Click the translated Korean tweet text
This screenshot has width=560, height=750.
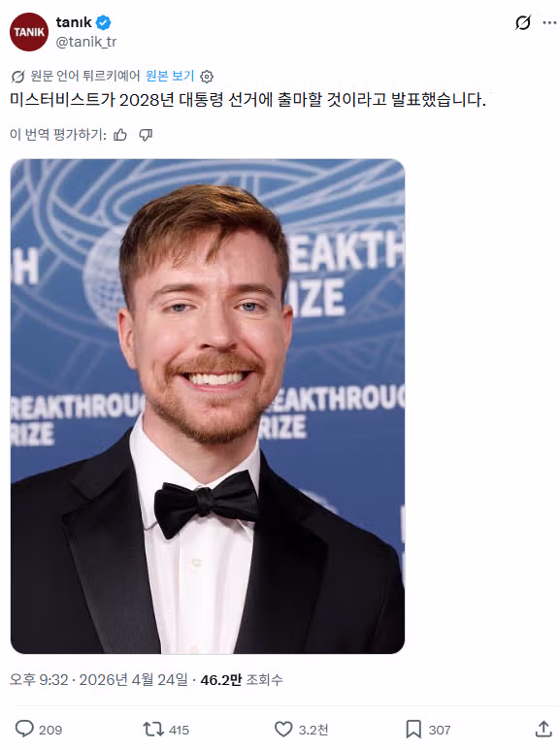(x=247, y=100)
